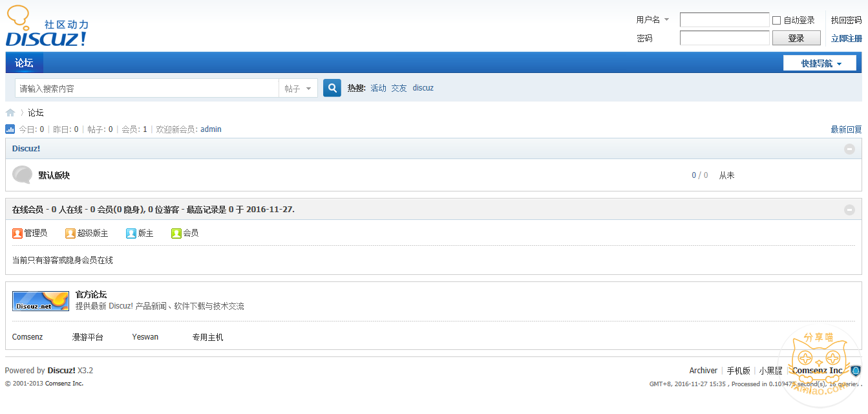Click the 管理员 orange legend icon
Image resolution: width=868 pixels, height=414 pixels.
point(17,234)
